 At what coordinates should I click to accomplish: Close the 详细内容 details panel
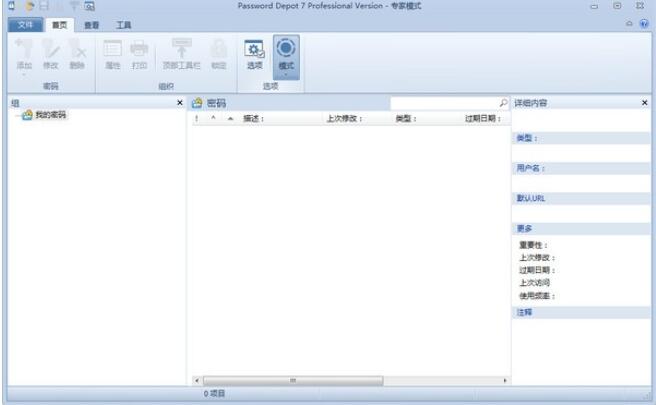[644, 103]
